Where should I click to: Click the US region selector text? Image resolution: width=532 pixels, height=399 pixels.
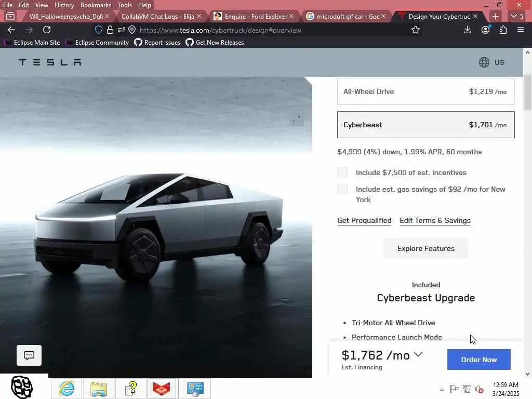click(499, 62)
